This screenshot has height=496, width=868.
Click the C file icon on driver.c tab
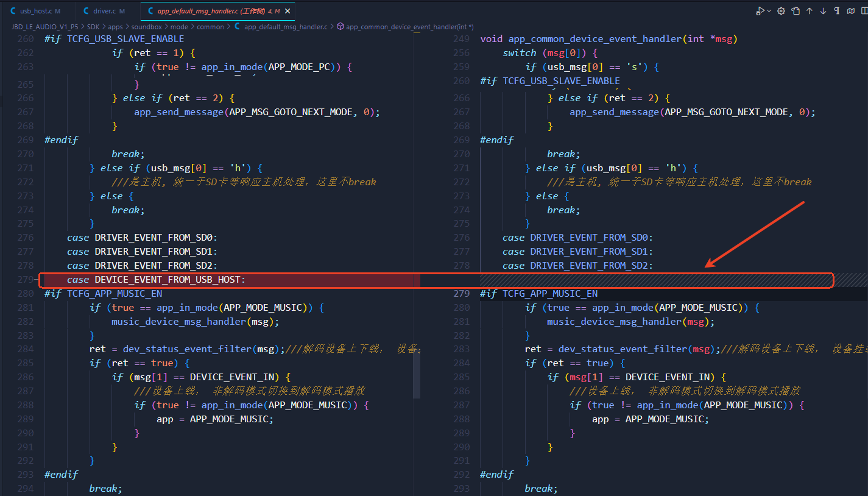coord(86,11)
